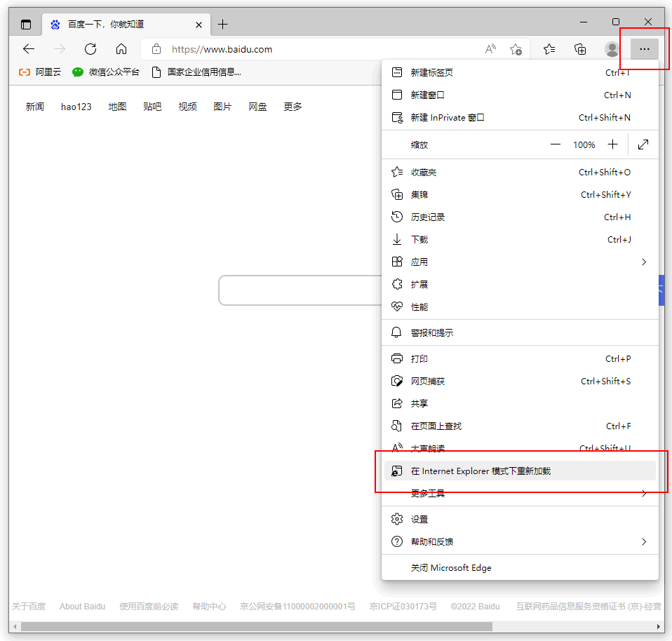This screenshot has height=641, width=672.
Task: Open the 国家企业信用信息 bookmark
Action: (196, 72)
